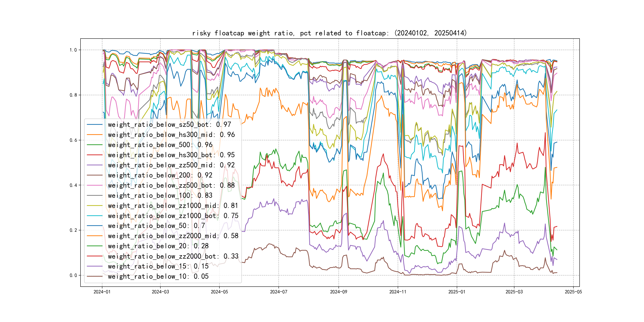This screenshot has width=644, height=322.
Task: Select purple swatch beside weight_ratio_below_15
Action: (94, 266)
